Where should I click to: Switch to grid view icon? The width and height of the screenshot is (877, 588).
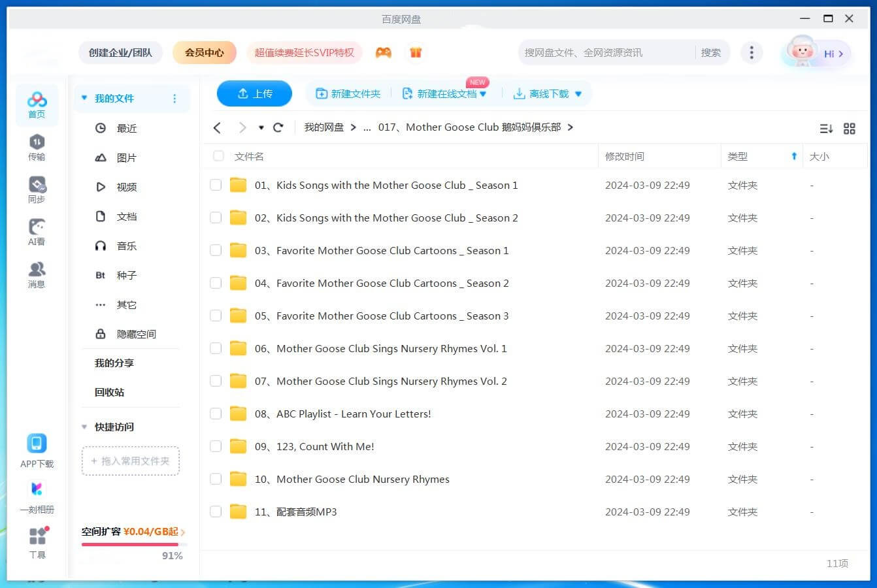coord(850,129)
